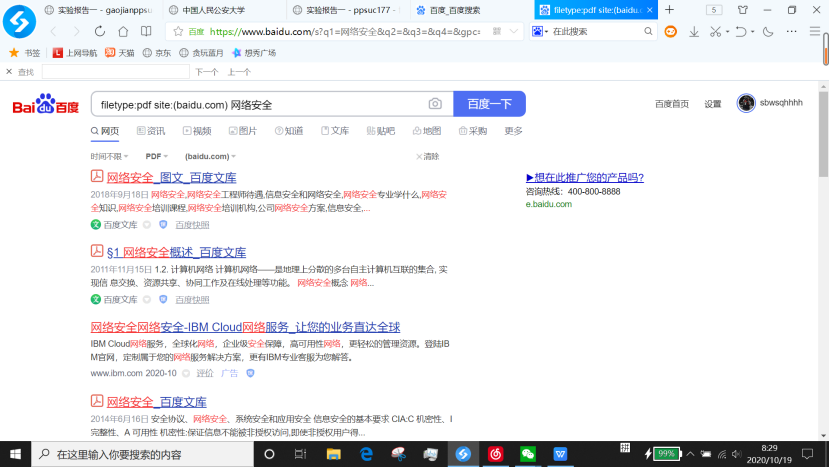Open the Windows Start button
The height and width of the screenshot is (467, 830).
coord(15,454)
